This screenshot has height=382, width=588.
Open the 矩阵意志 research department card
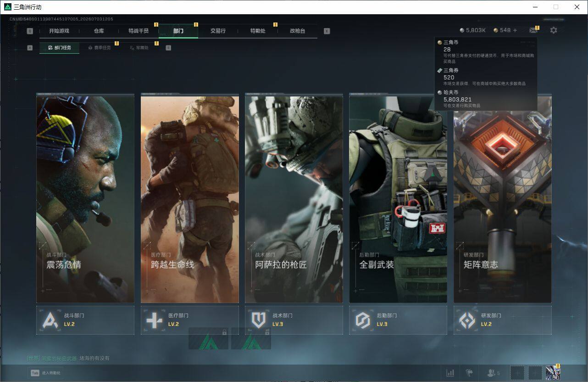point(503,198)
